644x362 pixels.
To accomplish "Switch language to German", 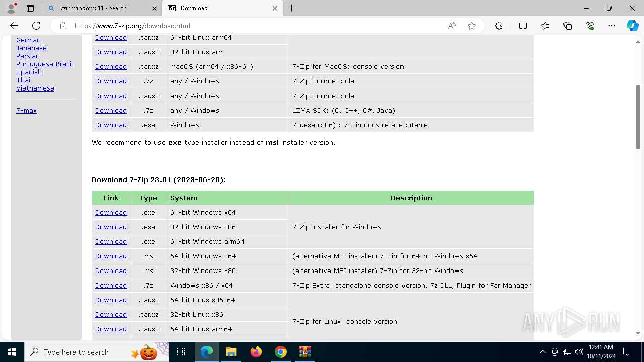I will 28,40.
